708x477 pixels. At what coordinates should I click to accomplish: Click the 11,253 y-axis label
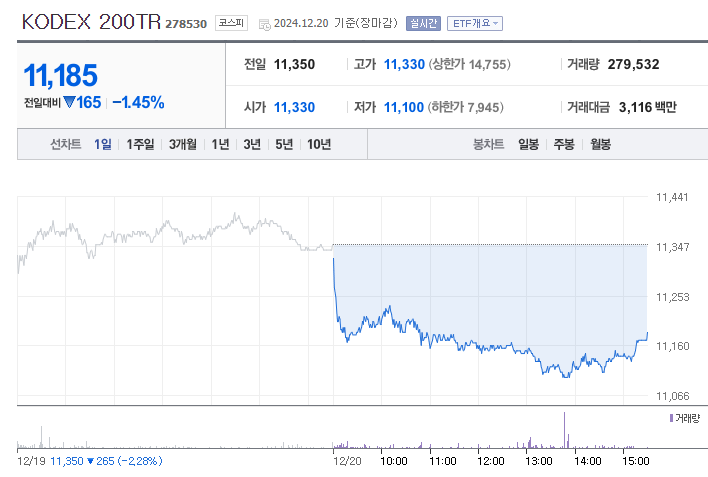tap(672, 297)
